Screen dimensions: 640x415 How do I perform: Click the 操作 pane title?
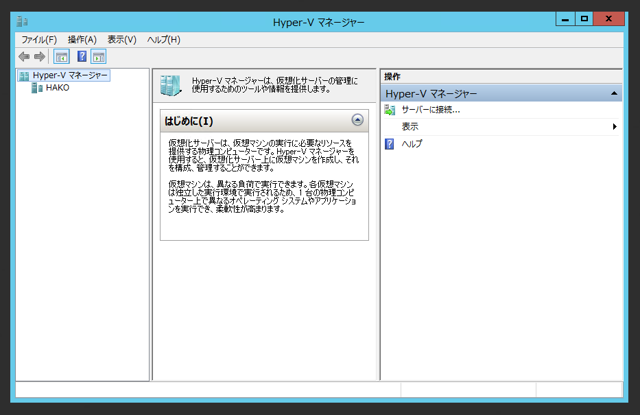(392, 77)
